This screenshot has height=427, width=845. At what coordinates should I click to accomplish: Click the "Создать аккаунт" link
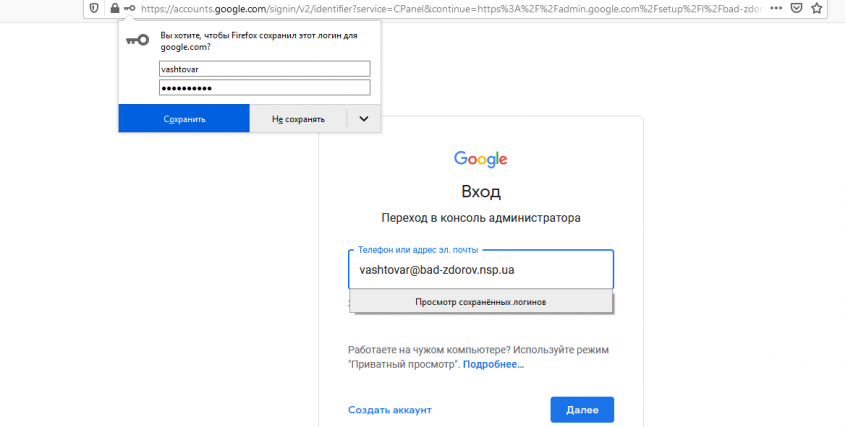pyautogui.click(x=389, y=410)
